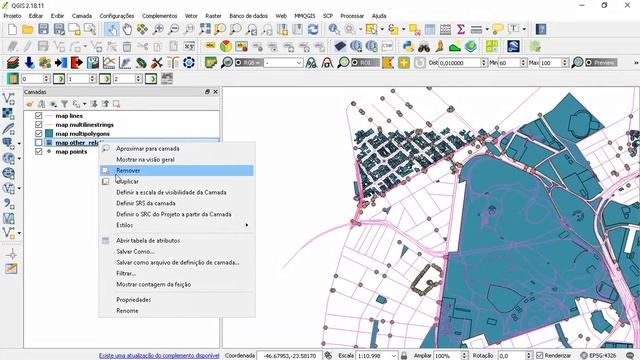Image resolution: width=640 pixels, height=360 pixels.
Task: Select the Zoom Out magnifier tool
Action: point(174,29)
